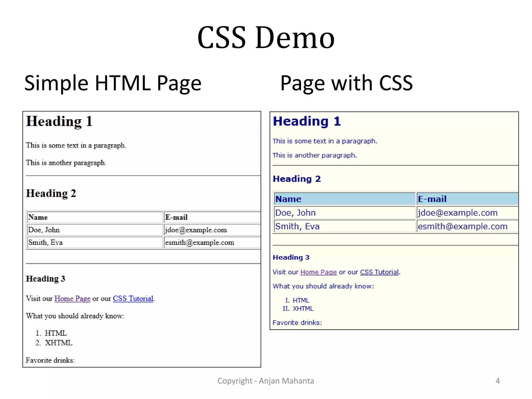This screenshot has width=532, height=399.
Task: Click 'Copyright - Anjan Mahanta' footer text
Action: [266, 381]
